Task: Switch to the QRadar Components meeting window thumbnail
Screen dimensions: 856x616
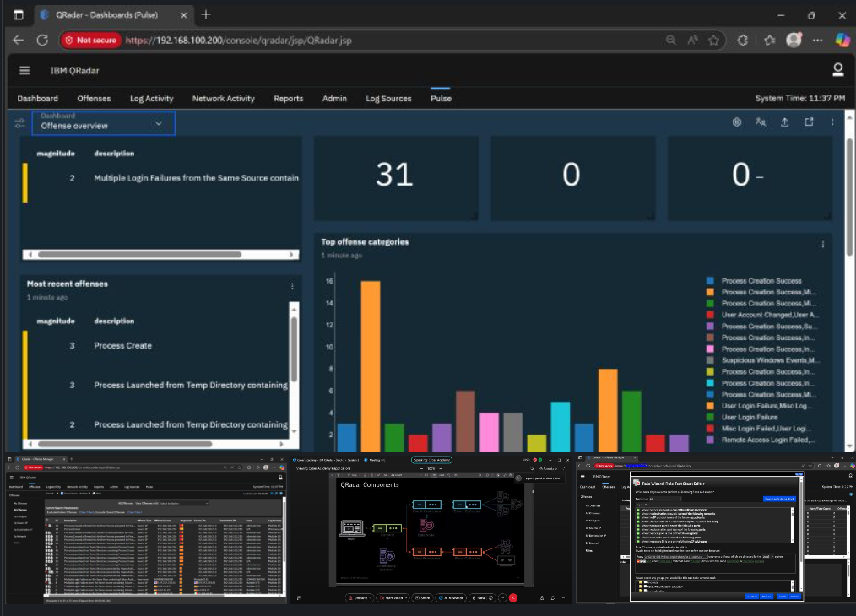Action: tap(431, 528)
